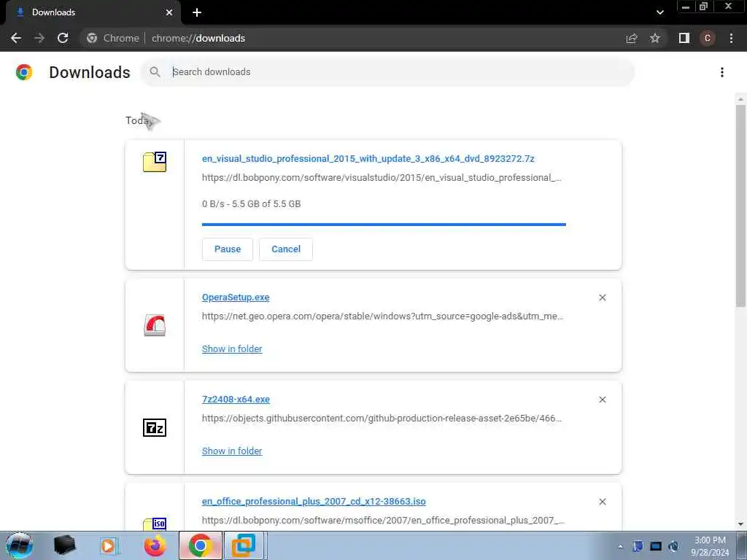Click the 7z installer file icon
Viewport: 747px width, 560px height.
(155, 427)
